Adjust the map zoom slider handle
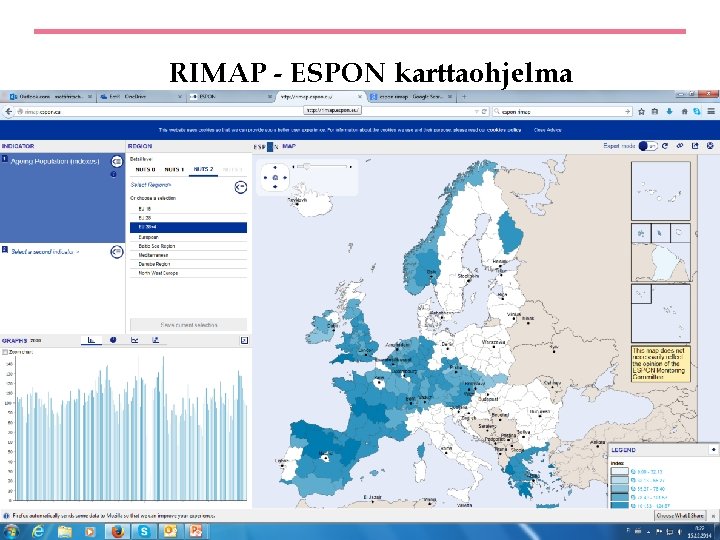This screenshot has height=540, width=720. point(306,167)
